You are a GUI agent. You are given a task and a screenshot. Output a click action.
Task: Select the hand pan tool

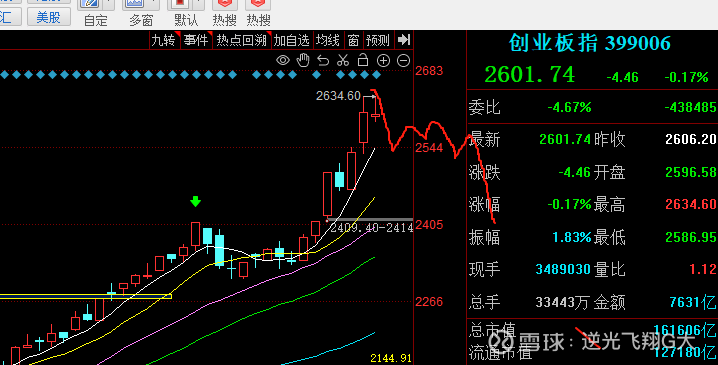(x=303, y=60)
